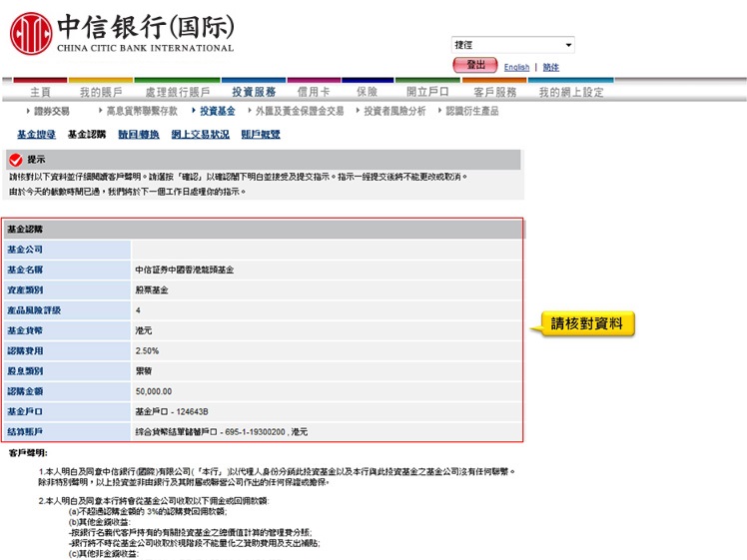Open the 開立戶口 menu item
This screenshot has height=560, width=747.
[427, 92]
